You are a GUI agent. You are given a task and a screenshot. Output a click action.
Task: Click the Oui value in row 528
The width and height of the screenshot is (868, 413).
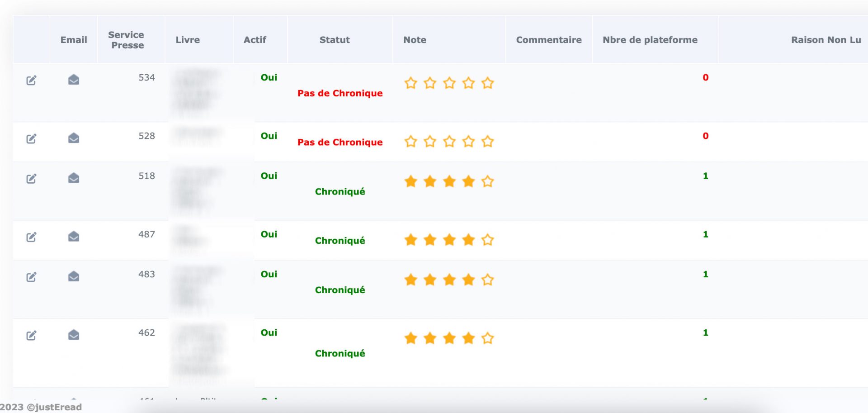[x=269, y=136]
